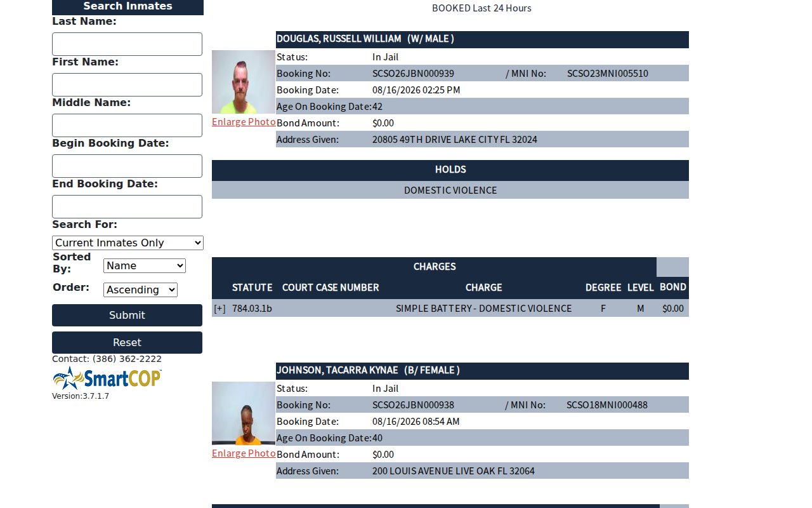Select the DOUGLAS, RUSSELL WILLIAM name header
812x508 pixels.
pos(482,39)
